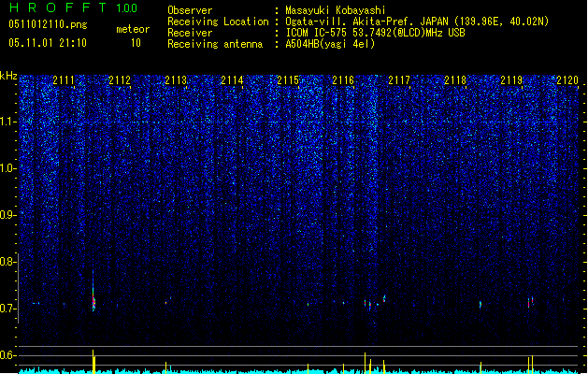Screen dimensions: 588x374
Task: Click the 'Receiver' field label
Action: 190,33
